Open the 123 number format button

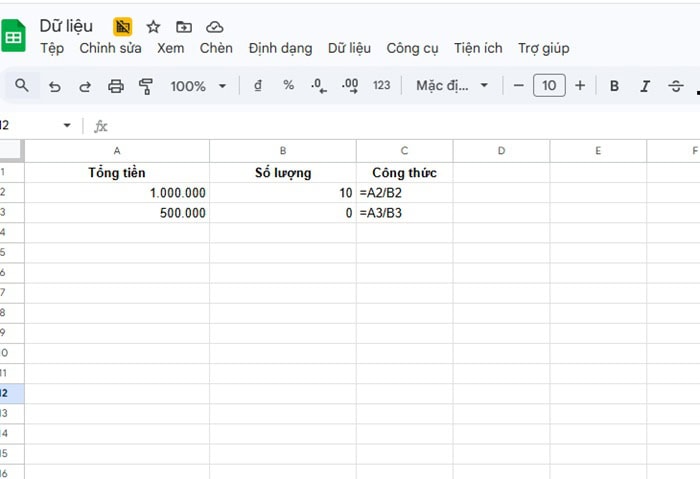pos(381,86)
